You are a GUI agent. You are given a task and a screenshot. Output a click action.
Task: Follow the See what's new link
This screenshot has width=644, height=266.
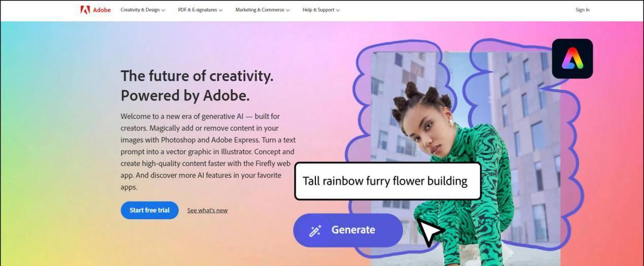tap(207, 210)
